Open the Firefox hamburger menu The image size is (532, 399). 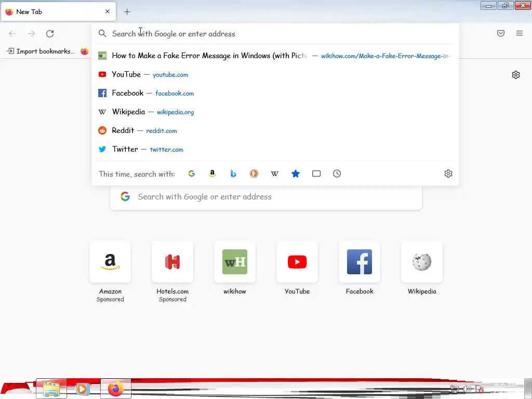(x=520, y=33)
